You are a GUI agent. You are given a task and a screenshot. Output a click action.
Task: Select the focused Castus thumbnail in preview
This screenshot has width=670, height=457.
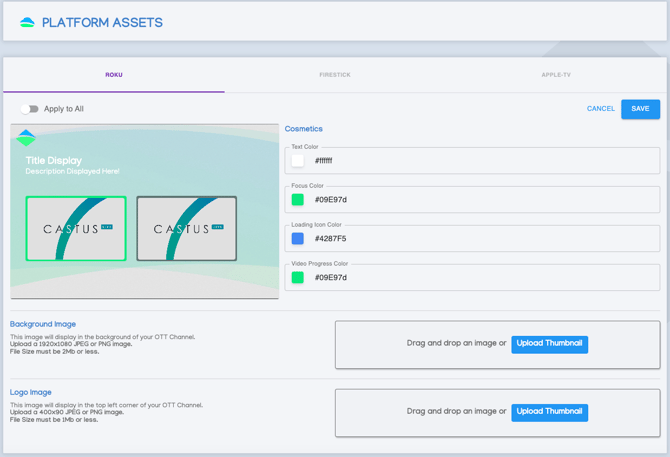(x=77, y=229)
